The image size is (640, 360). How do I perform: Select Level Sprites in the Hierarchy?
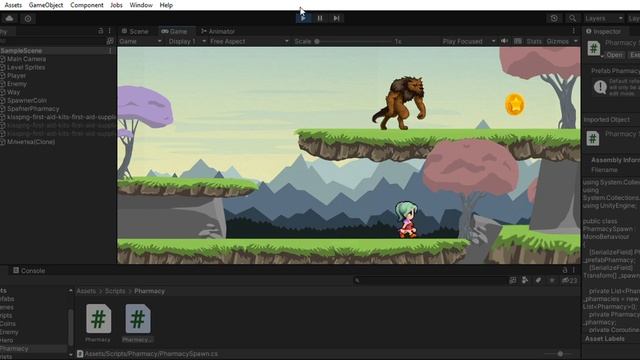[x=26, y=67]
